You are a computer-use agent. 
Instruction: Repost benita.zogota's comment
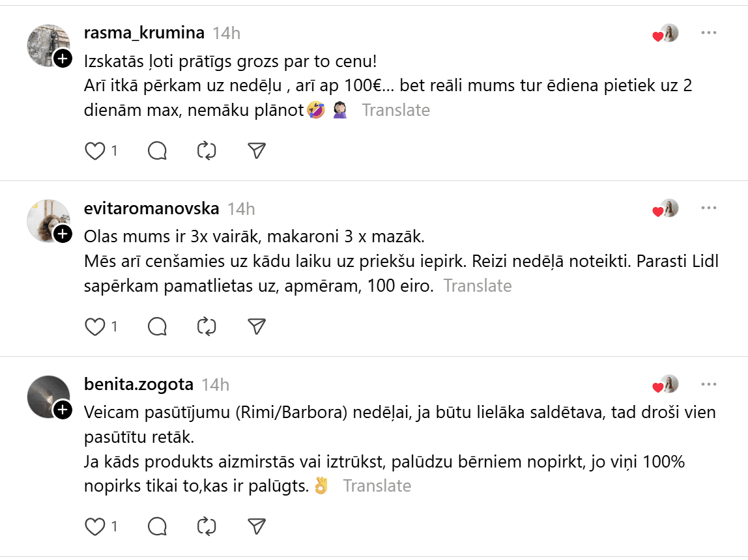(x=207, y=526)
